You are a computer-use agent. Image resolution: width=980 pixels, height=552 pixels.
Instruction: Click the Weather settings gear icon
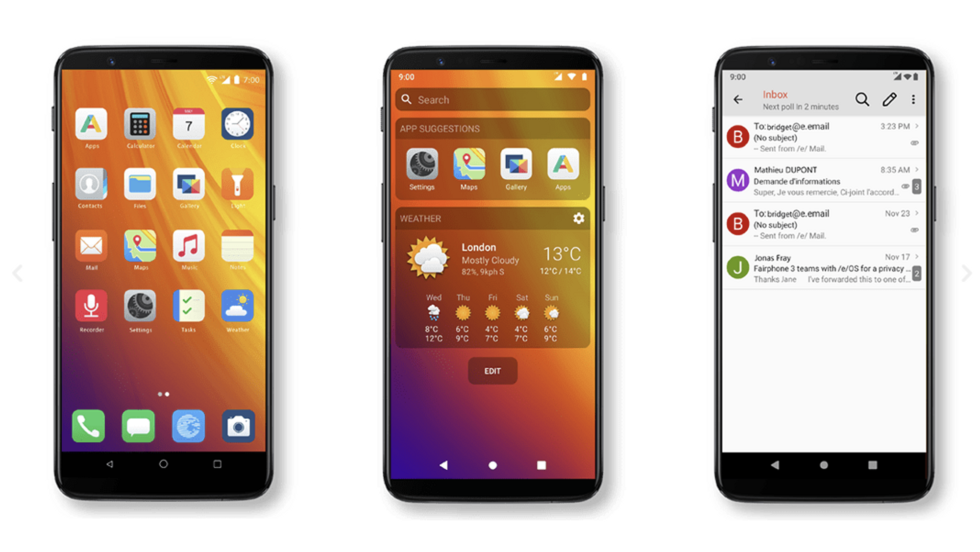click(579, 217)
